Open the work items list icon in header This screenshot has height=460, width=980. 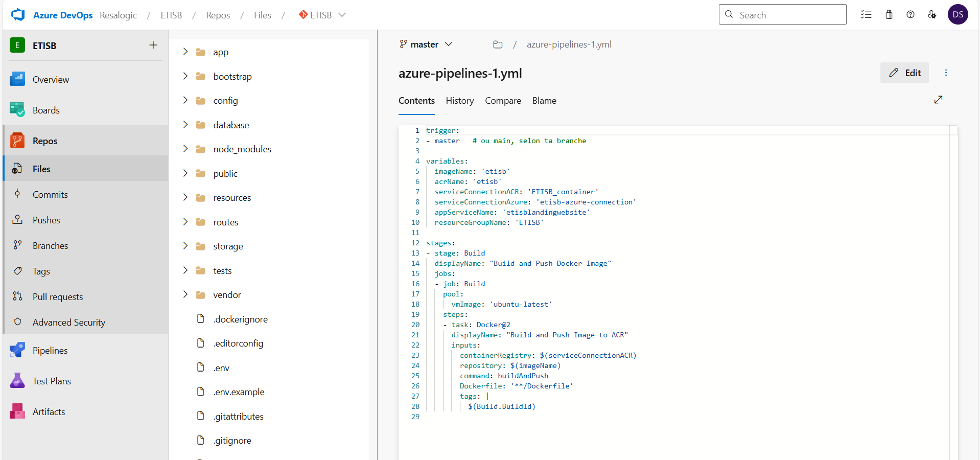pos(866,15)
